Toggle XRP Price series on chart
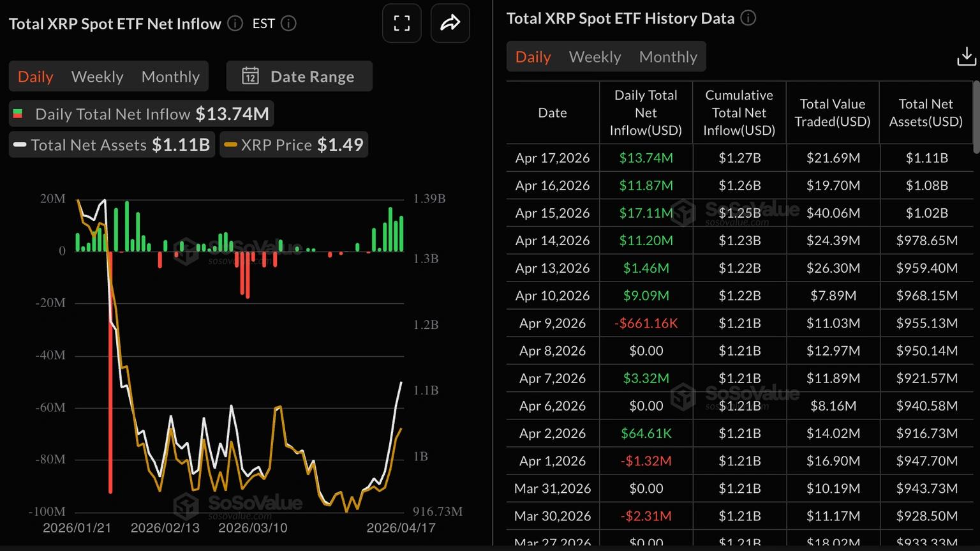This screenshot has height=551, width=980. point(294,145)
